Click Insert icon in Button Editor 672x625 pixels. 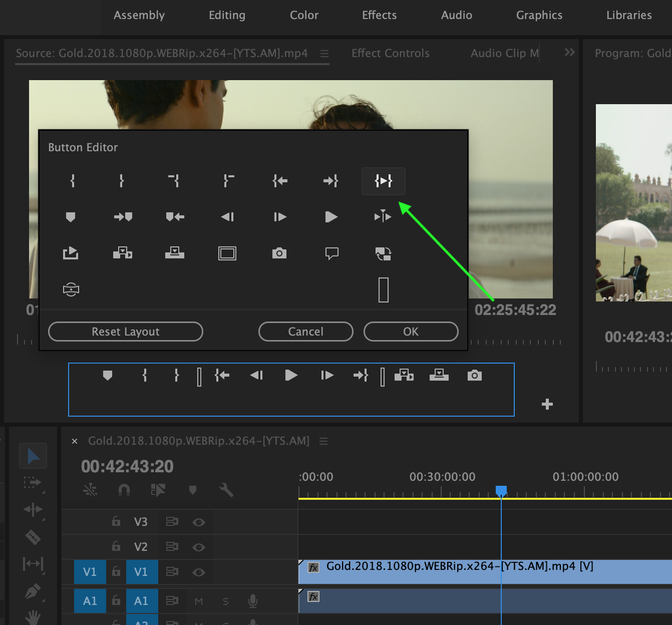click(123, 253)
